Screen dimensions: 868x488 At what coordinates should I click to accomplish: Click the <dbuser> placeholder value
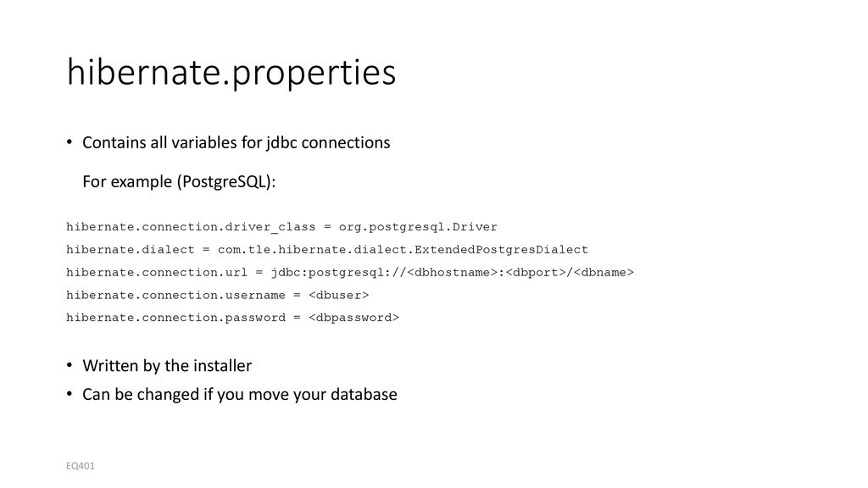339,295
